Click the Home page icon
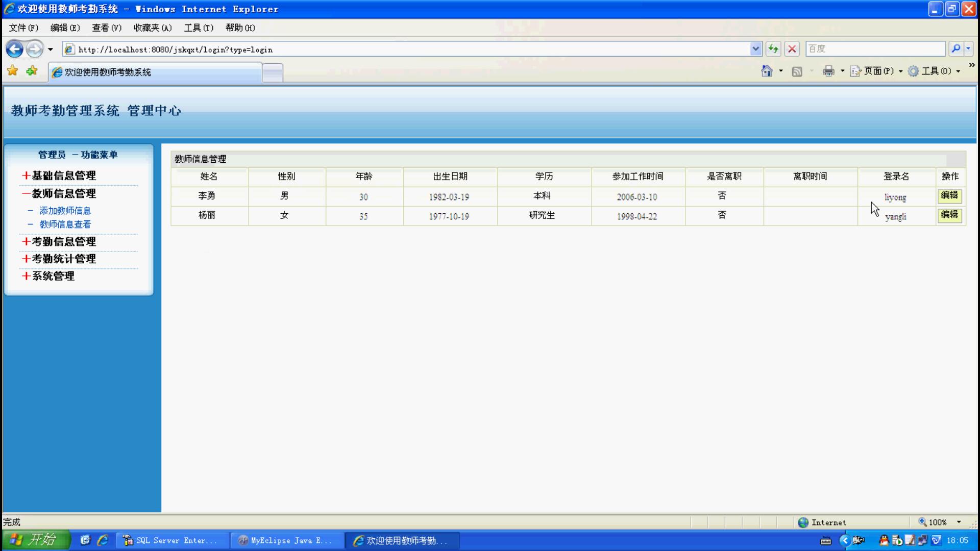 tap(767, 71)
